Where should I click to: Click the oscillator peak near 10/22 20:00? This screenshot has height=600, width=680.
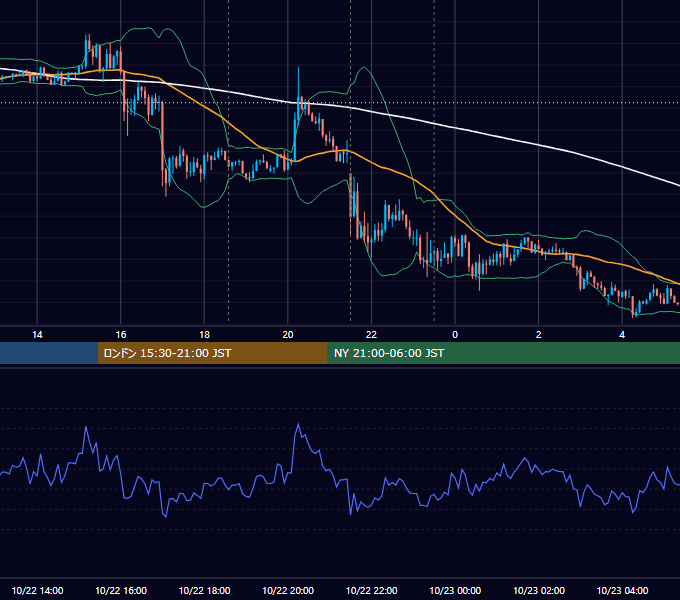298,424
